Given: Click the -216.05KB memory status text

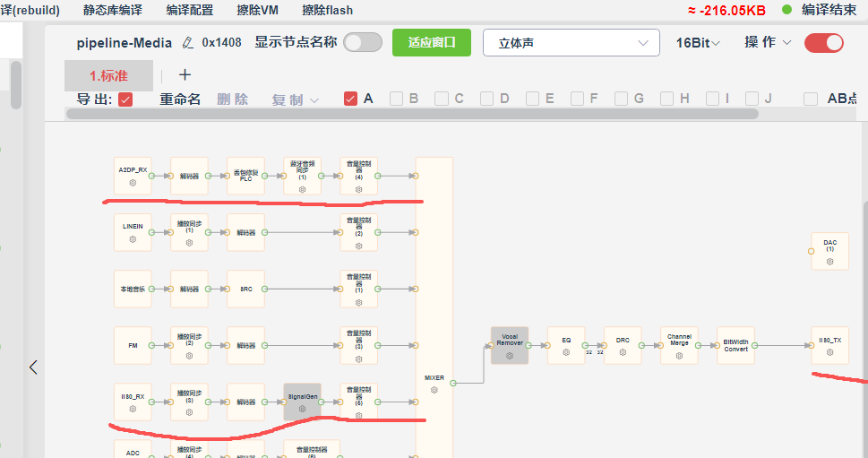Looking at the screenshot, I should click(726, 11).
